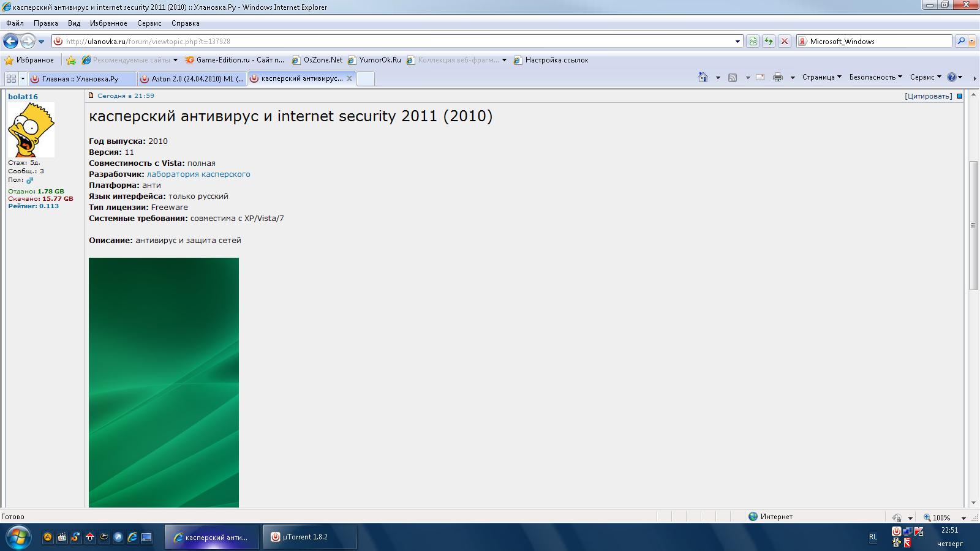Click the vertical scrollbar thumb
The width and height of the screenshot is (980, 551).
[x=973, y=225]
